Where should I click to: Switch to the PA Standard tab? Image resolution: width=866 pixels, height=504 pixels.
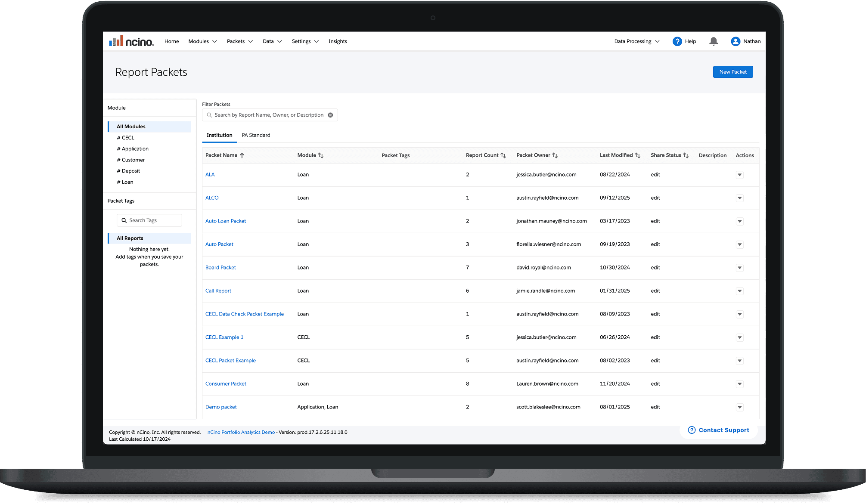(256, 135)
